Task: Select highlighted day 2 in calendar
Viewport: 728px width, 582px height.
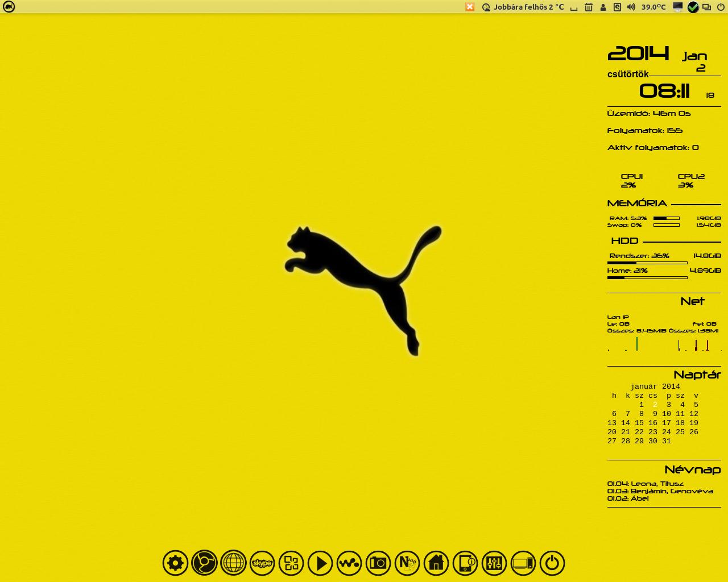Action: [x=655, y=405]
